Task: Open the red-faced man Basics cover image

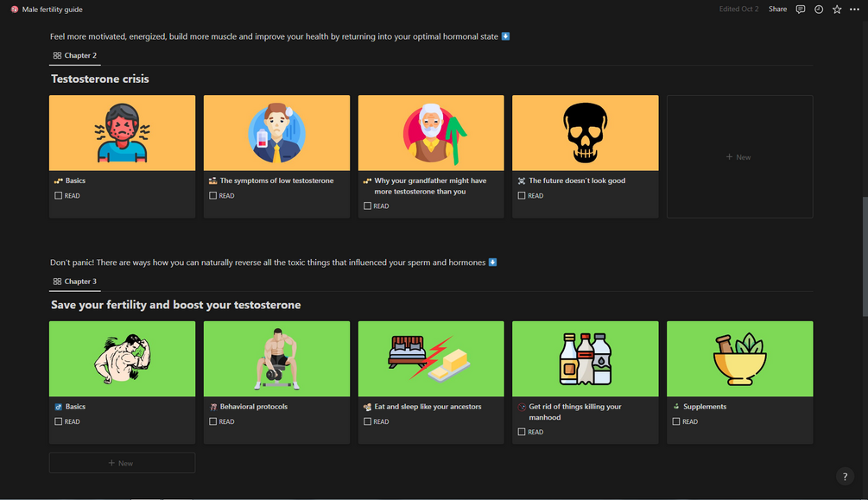Action: (x=122, y=133)
